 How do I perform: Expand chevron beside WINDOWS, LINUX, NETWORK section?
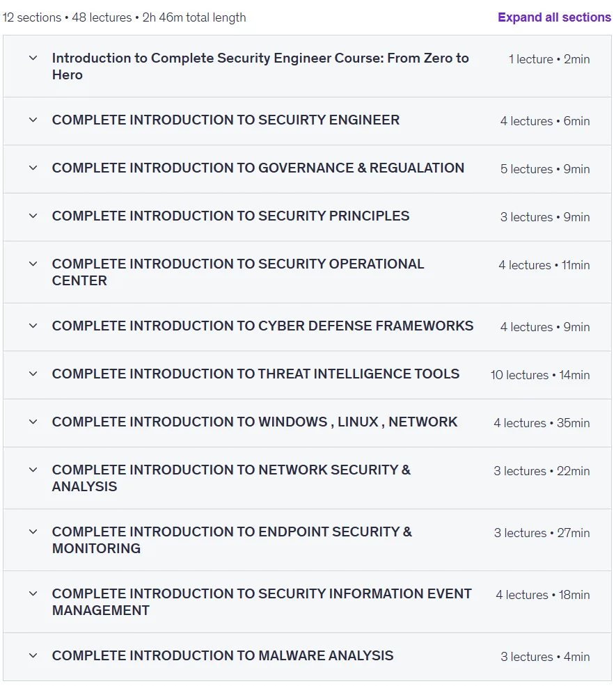(33, 422)
